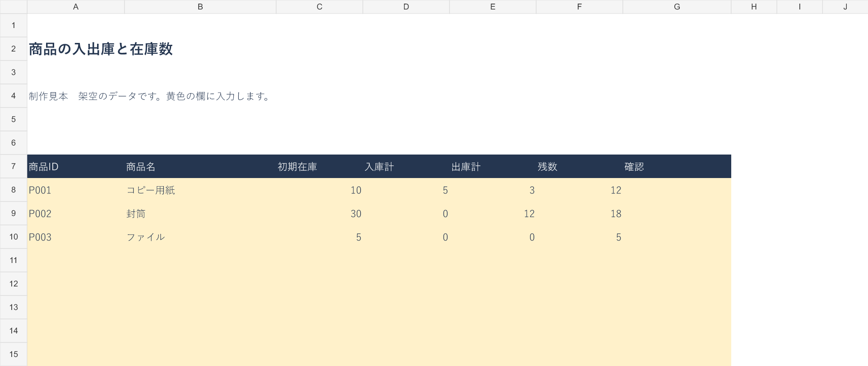This screenshot has height=366, width=868.
Task: Select the 入庫計 value 5 for コピー用紙
Action: (406, 190)
